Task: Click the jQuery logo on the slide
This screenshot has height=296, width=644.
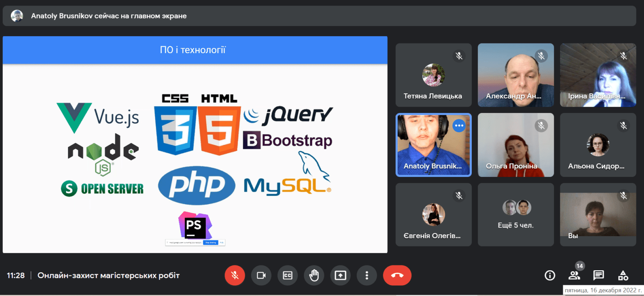Action: coord(288,115)
